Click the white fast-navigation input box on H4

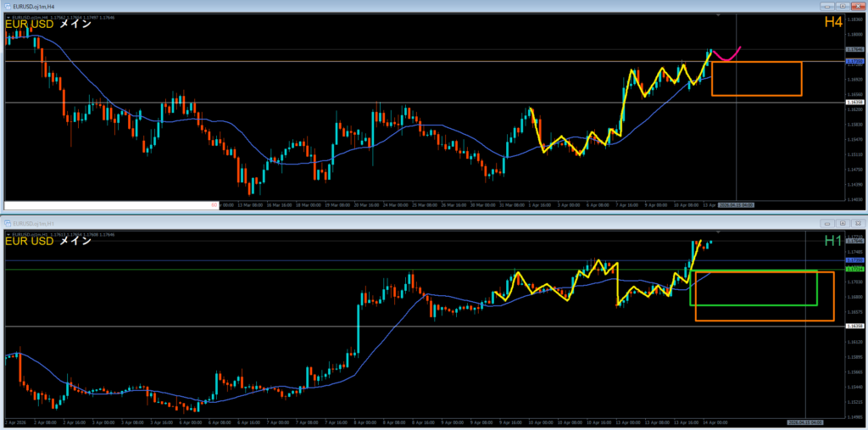click(x=110, y=205)
